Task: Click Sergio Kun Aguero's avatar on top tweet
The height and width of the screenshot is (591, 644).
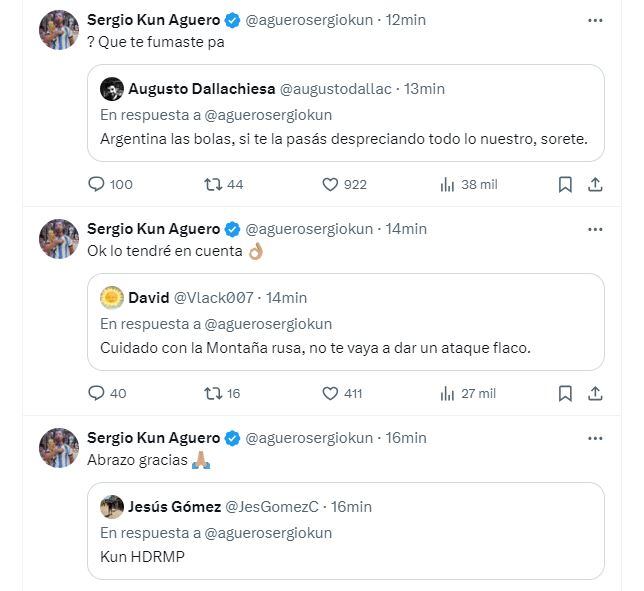Action: pos(59,29)
